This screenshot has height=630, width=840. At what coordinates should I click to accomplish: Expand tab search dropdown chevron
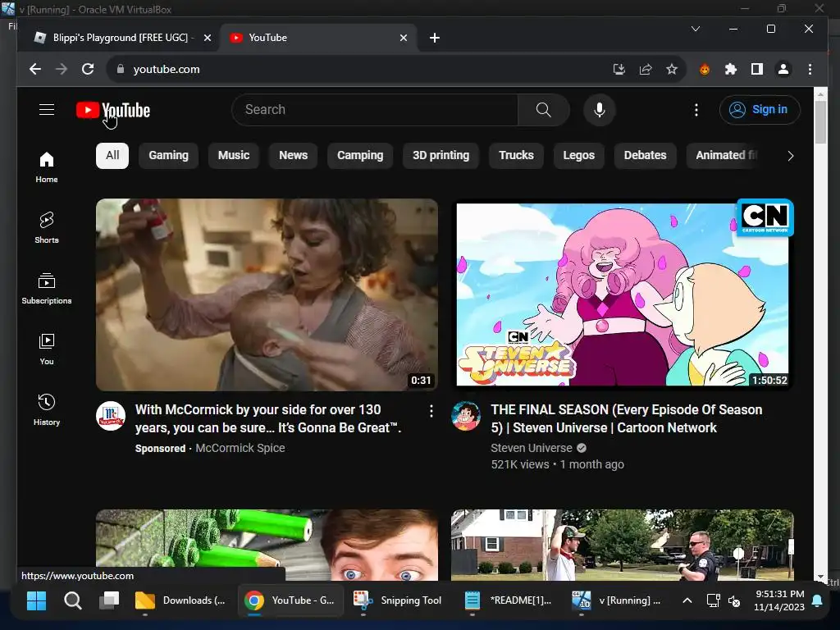[696, 29]
